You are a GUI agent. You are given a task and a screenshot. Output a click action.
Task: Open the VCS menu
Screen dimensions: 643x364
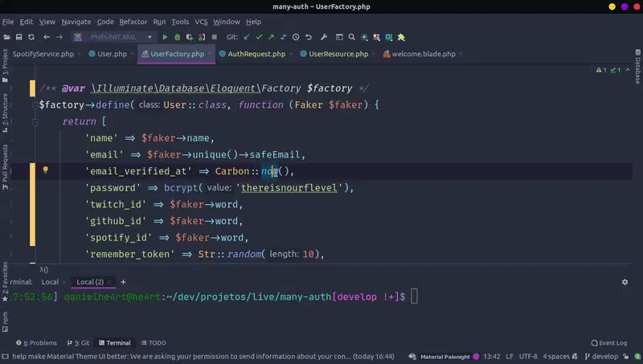201,22
